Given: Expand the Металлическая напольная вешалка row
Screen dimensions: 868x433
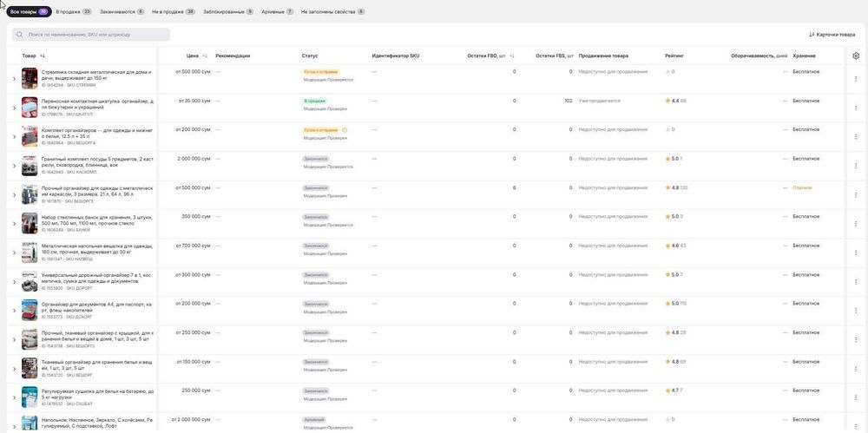Looking at the screenshot, I should (14, 253).
